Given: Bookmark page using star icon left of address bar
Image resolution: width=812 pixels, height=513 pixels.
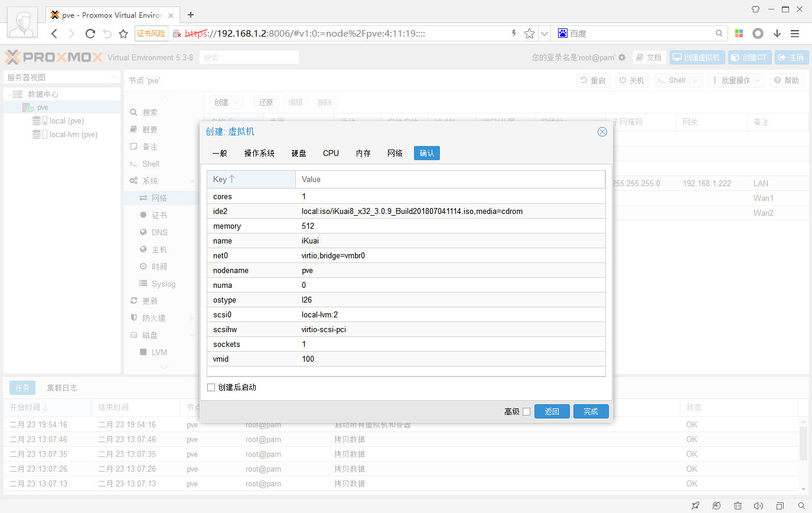Looking at the screenshot, I should click(123, 34).
